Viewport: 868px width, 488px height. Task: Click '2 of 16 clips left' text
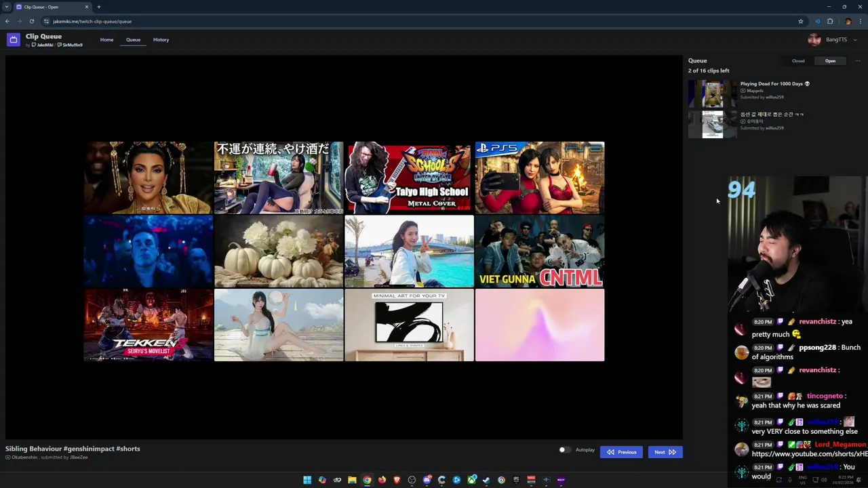pos(709,70)
